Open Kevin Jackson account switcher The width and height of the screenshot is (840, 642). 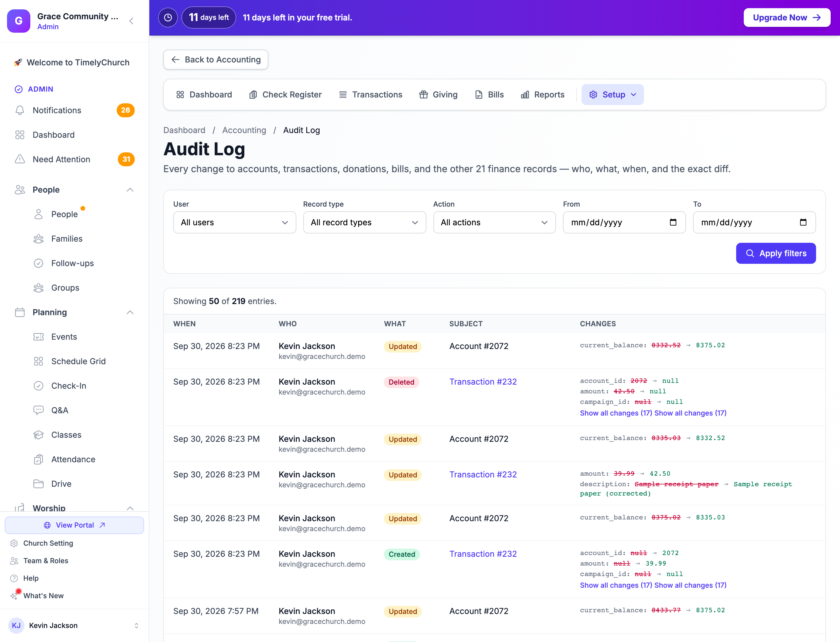pos(74,625)
